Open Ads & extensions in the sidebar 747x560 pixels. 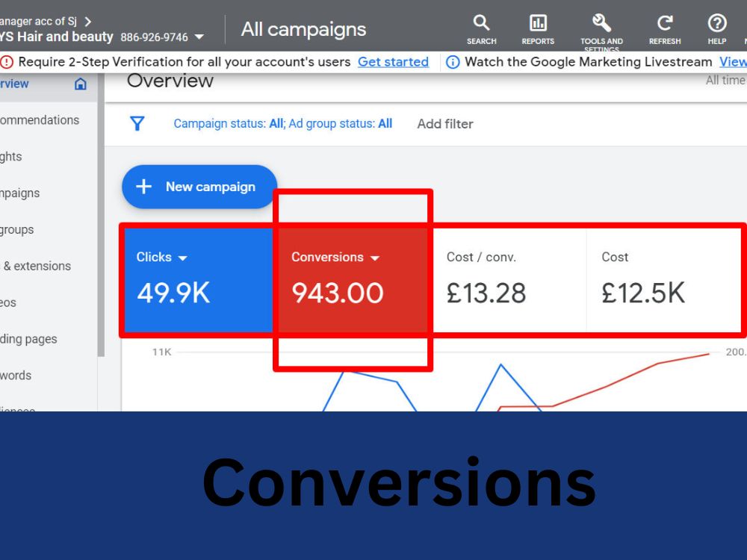click(36, 267)
